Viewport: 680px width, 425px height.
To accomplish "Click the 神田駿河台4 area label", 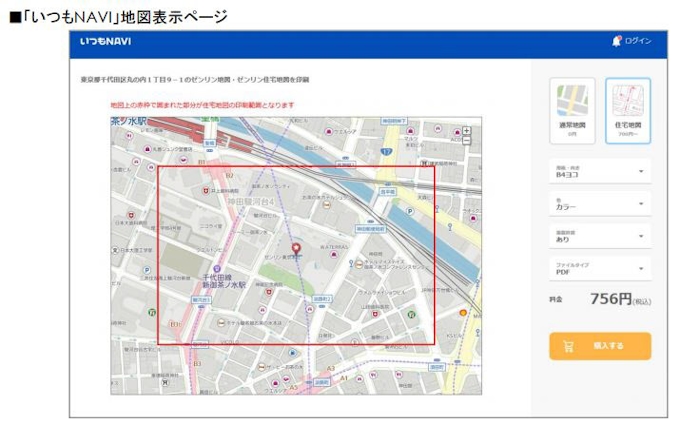I will pyautogui.click(x=250, y=202).
